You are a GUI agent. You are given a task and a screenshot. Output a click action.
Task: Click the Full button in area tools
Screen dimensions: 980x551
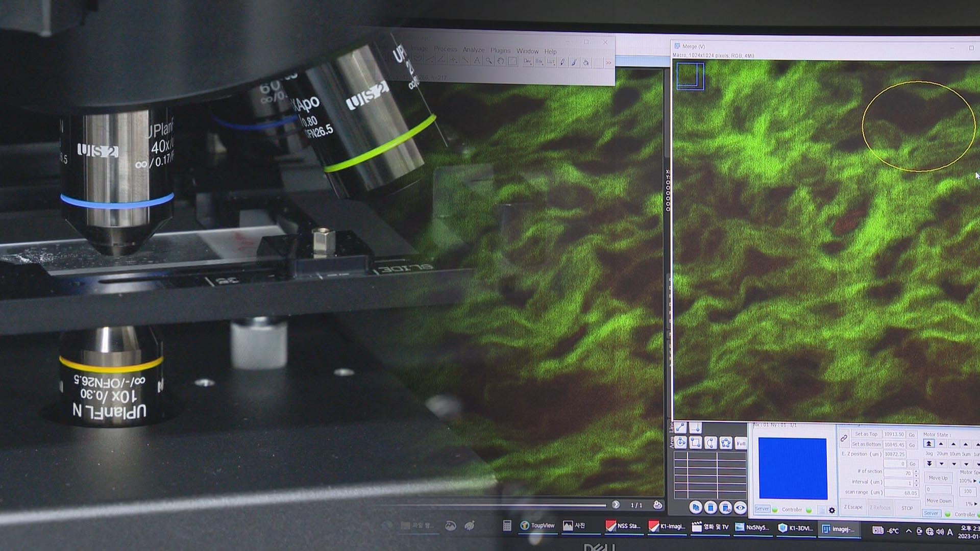741,443
